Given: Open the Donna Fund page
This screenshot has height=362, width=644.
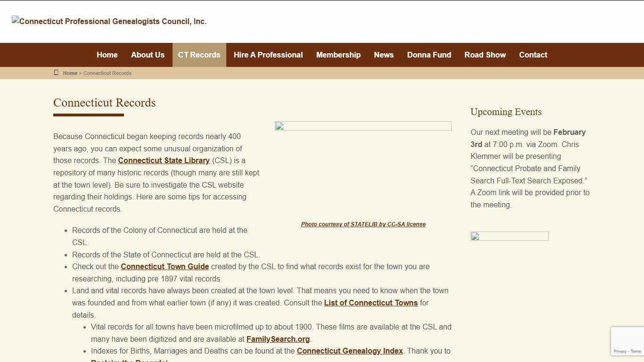Looking at the screenshot, I should click(429, 55).
